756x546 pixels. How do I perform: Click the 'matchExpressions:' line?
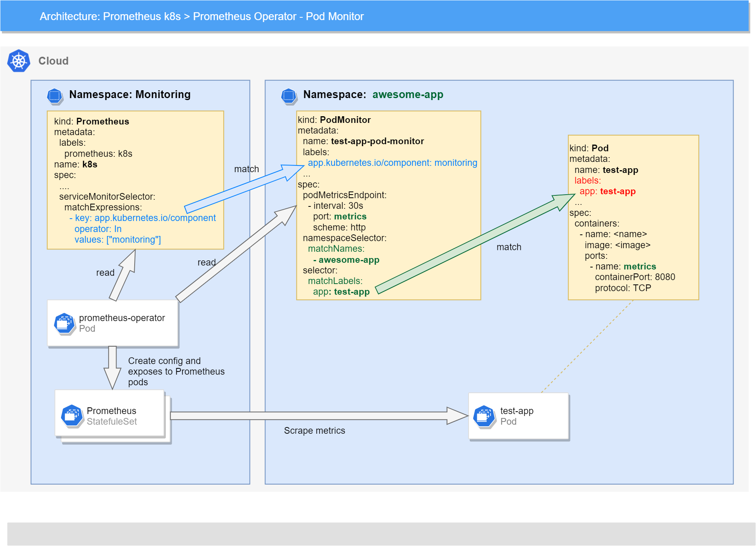coord(103,207)
